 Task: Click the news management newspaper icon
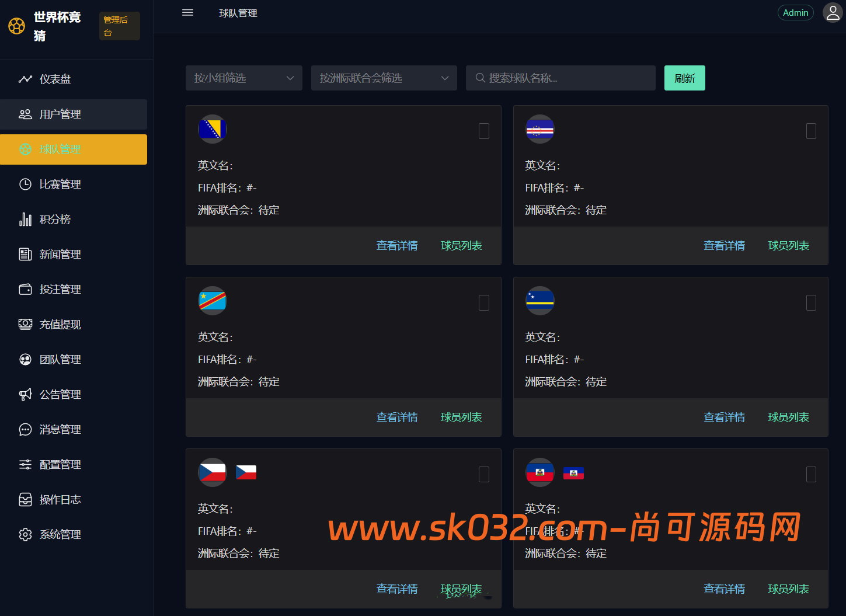25,254
